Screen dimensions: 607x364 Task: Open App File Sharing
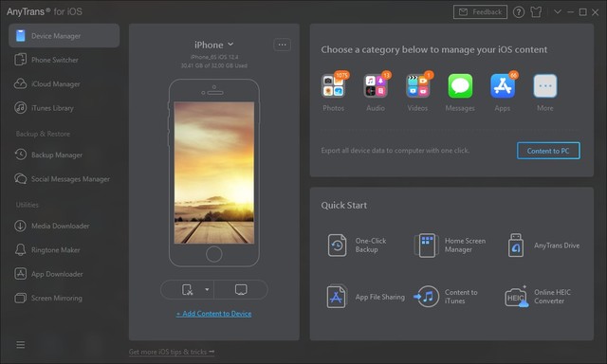click(365, 297)
